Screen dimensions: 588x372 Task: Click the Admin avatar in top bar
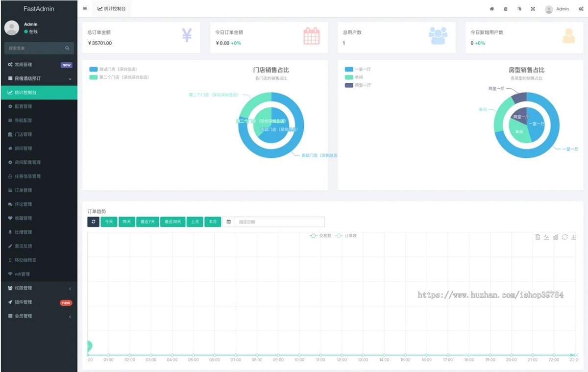tap(549, 9)
